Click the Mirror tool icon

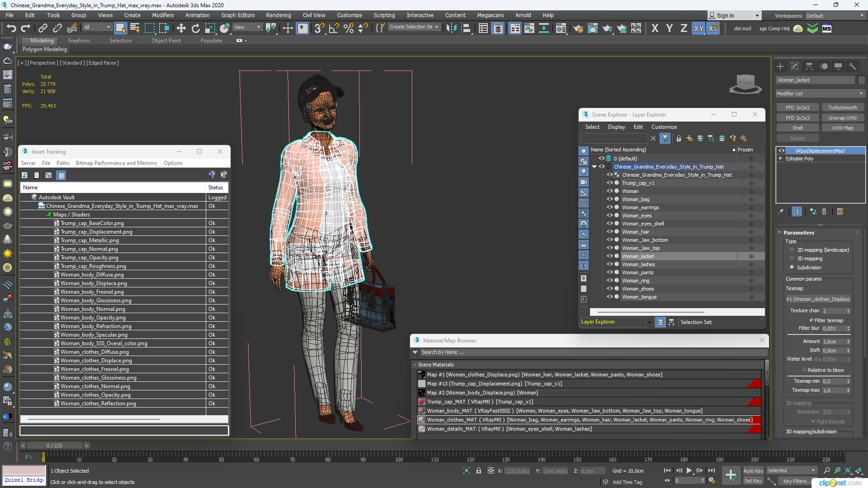click(451, 28)
